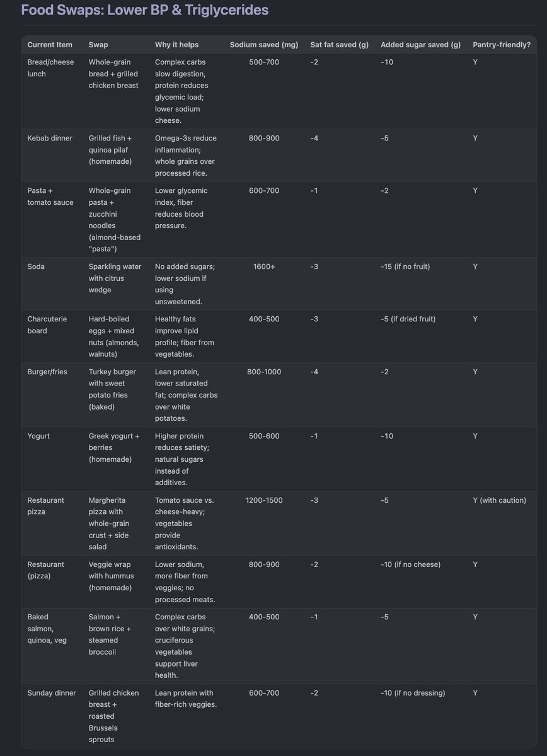Viewport: 547px width, 756px height.
Task: Select the Kebab dinner row label
Action: click(x=50, y=138)
